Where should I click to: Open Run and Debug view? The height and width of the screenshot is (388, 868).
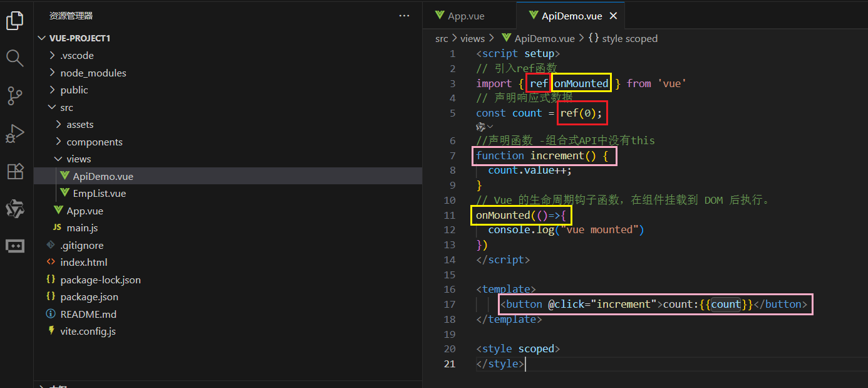pos(14,134)
